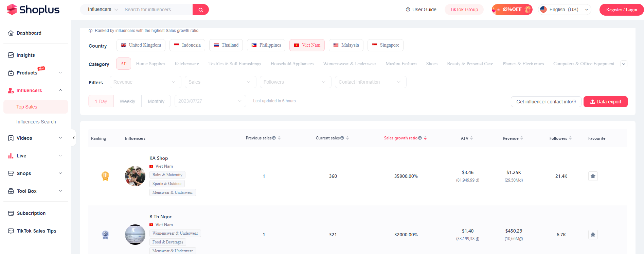Select the All category chip

124,64
